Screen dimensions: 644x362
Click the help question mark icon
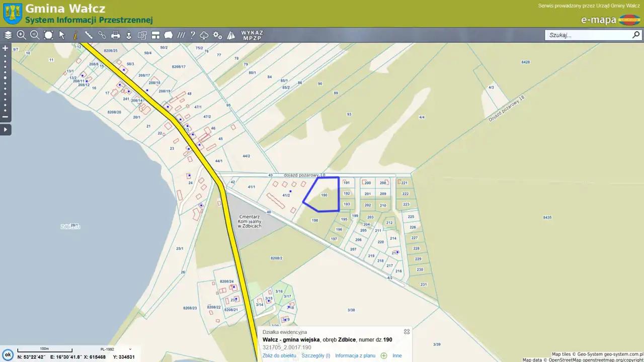pos(192,35)
